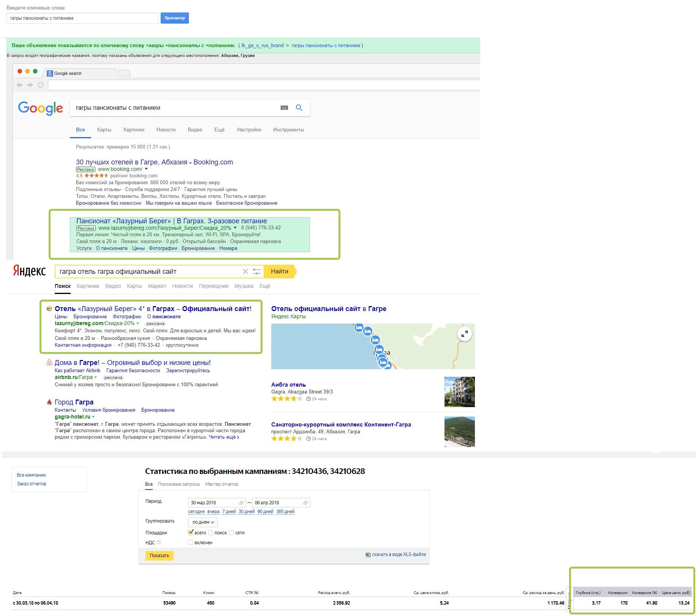Viewport: 696px width, 616px height.
Task: Expand the booking.com URL dropdown arrow
Action: click(x=146, y=169)
